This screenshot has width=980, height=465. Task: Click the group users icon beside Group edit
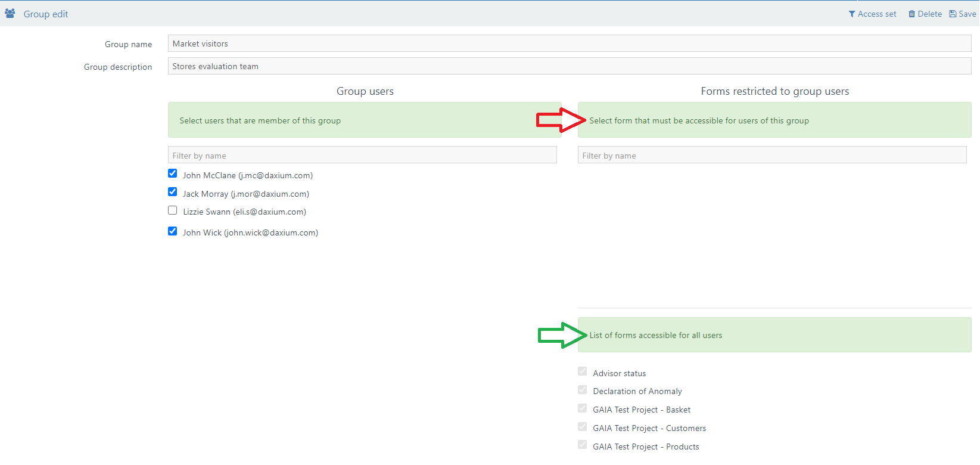10,13
